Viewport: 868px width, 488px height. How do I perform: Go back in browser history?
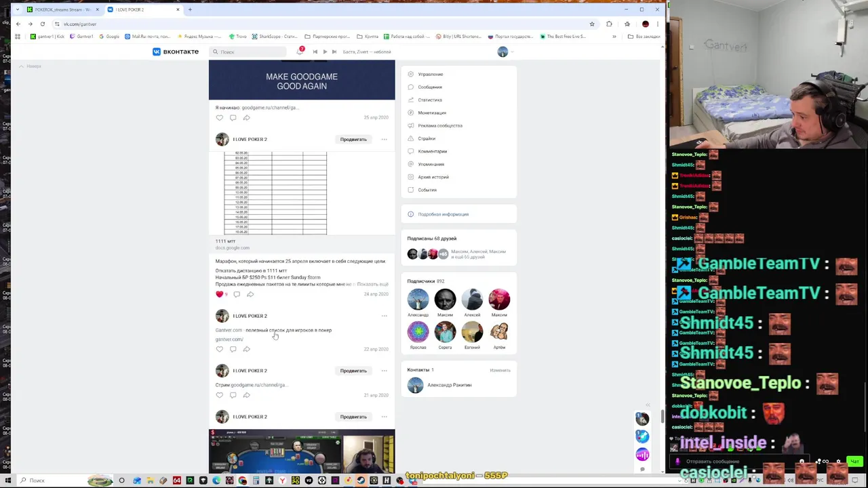click(18, 24)
